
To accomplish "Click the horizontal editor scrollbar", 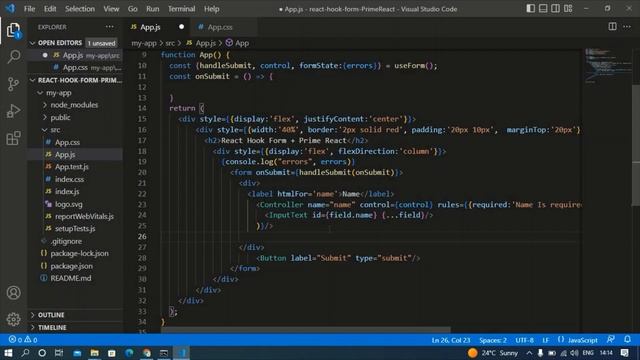I will click(305, 330).
